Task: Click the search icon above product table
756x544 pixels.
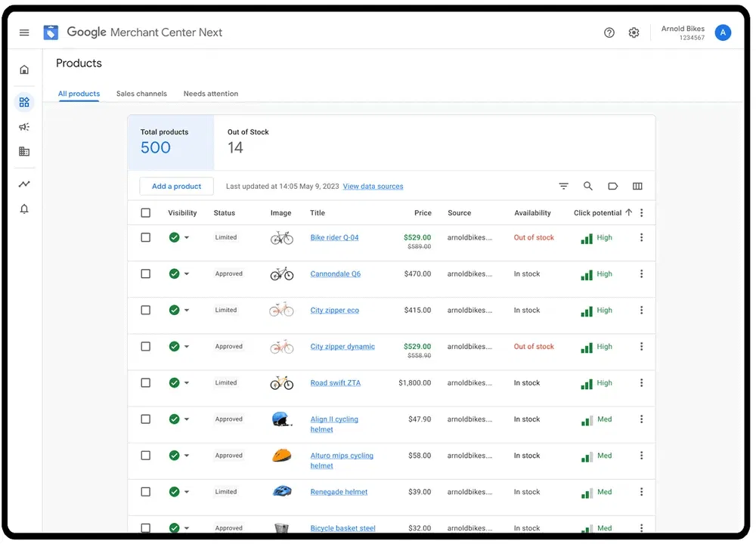Action: pos(588,186)
